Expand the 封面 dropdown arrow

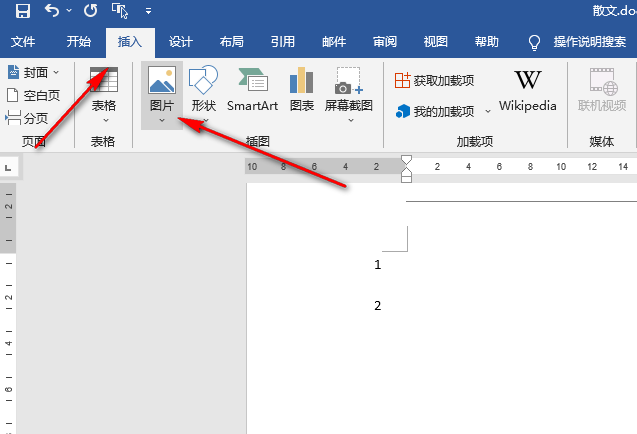[x=56, y=73]
